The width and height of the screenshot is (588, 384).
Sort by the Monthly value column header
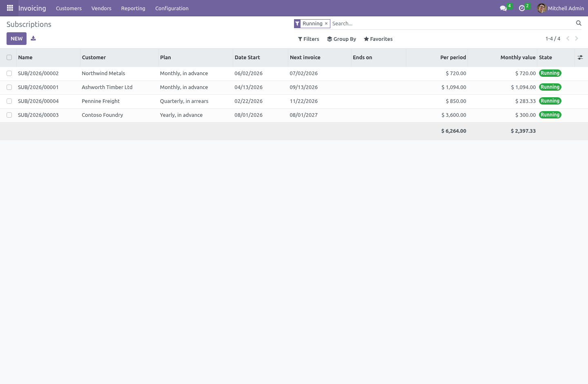click(502, 58)
